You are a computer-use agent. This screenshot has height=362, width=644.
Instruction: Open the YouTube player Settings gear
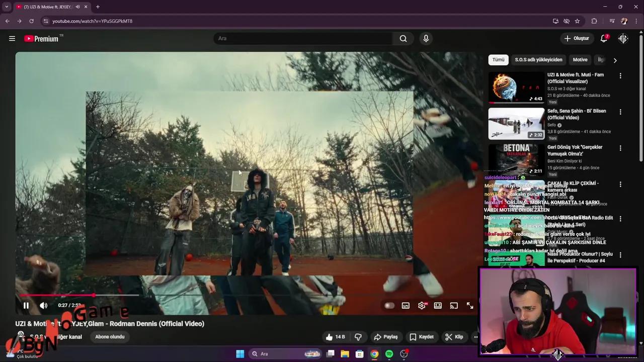point(422,305)
